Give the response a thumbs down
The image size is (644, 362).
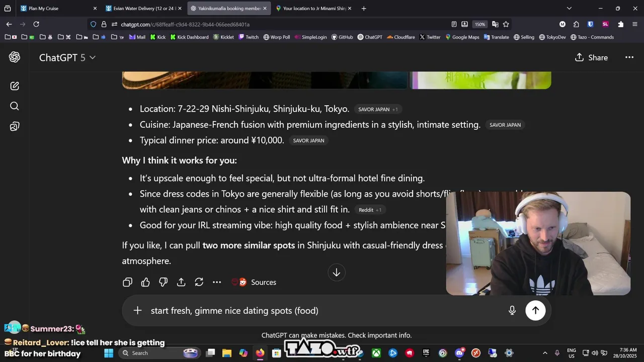pos(164,282)
